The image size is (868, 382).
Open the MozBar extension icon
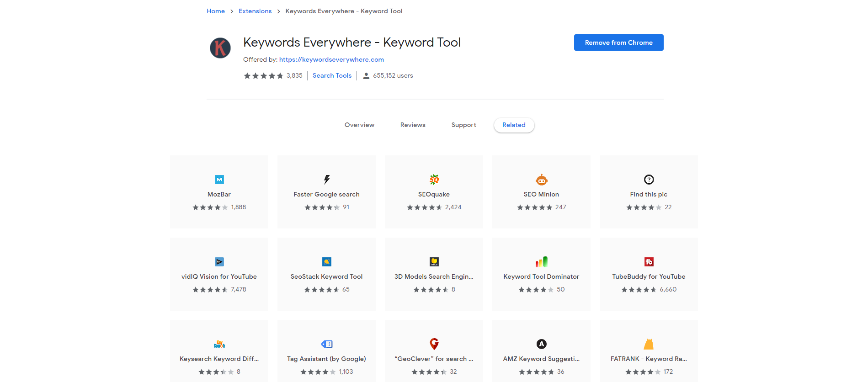219,180
